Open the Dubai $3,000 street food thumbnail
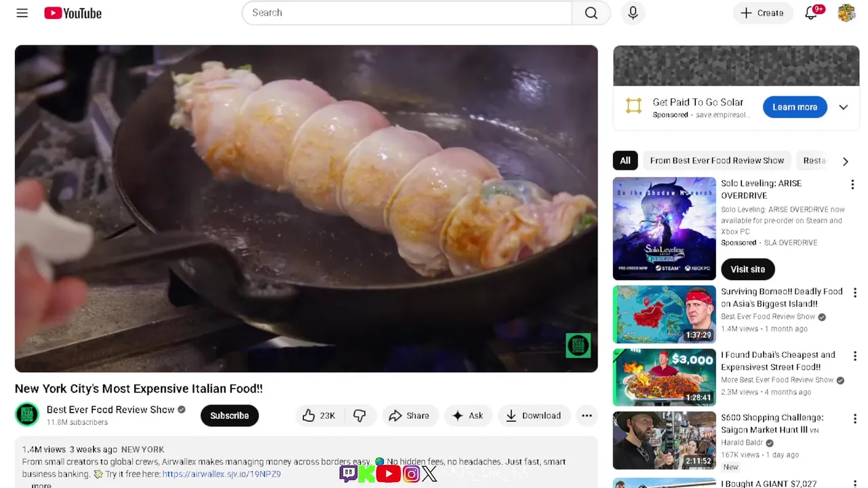The width and height of the screenshot is (868, 488). click(x=664, y=378)
